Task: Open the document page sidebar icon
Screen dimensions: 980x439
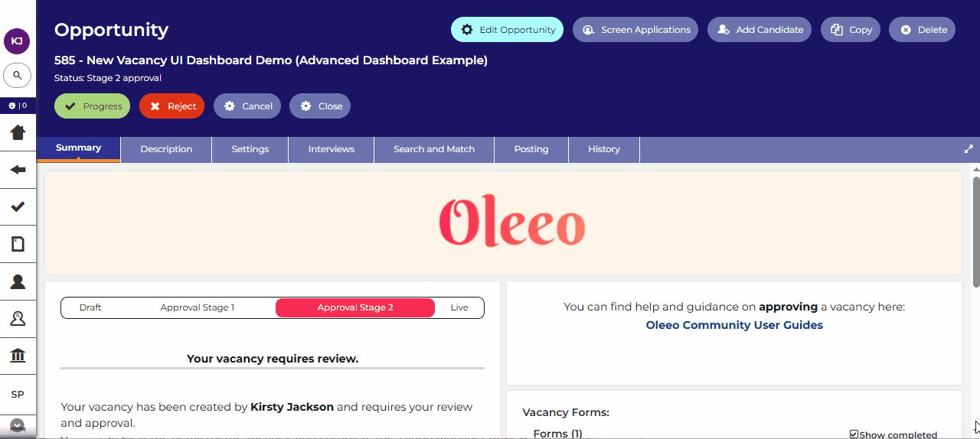Action: coord(18,244)
